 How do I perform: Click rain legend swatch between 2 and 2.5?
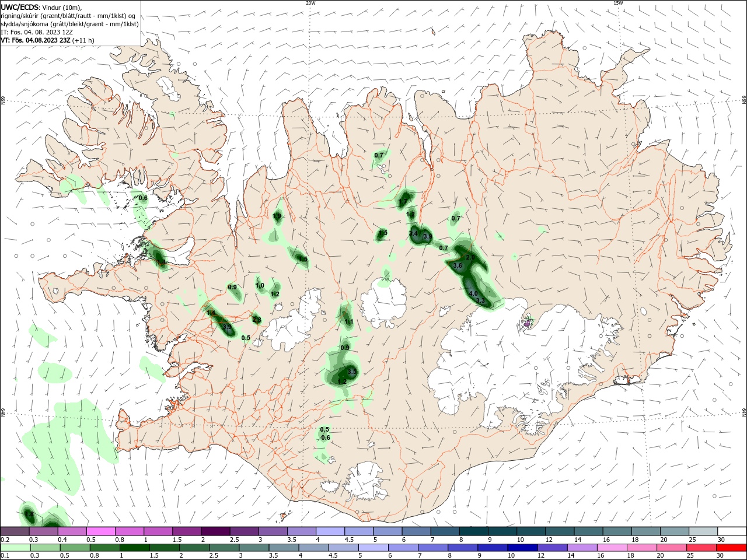click(194, 548)
